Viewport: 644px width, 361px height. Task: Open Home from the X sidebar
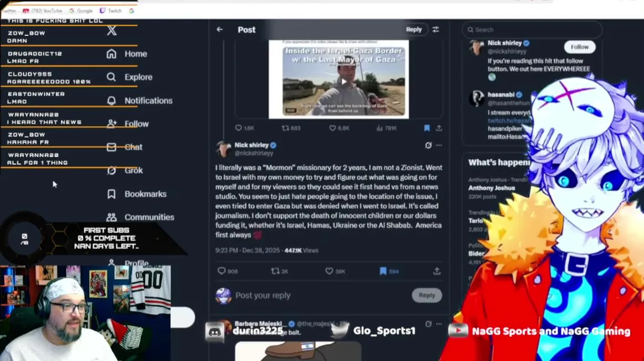[x=127, y=54]
